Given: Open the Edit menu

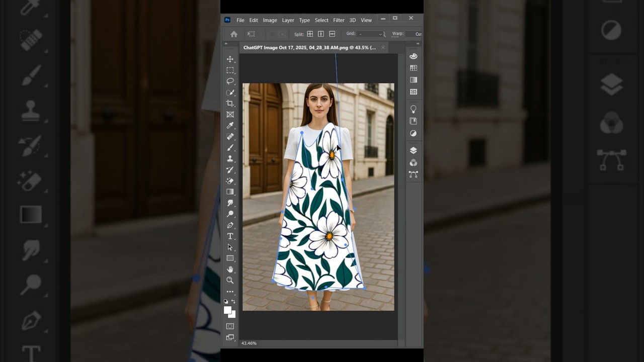Looking at the screenshot, I should pyautogui.click(x=254, y=20).
